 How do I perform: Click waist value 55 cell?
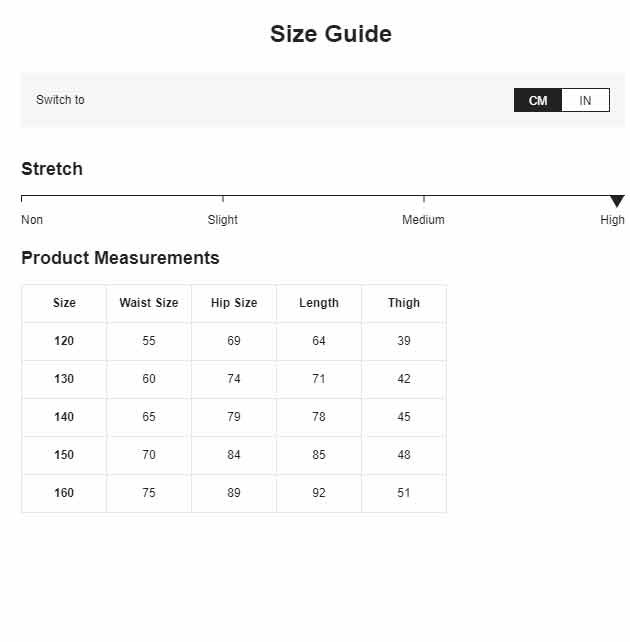(149, 341)
